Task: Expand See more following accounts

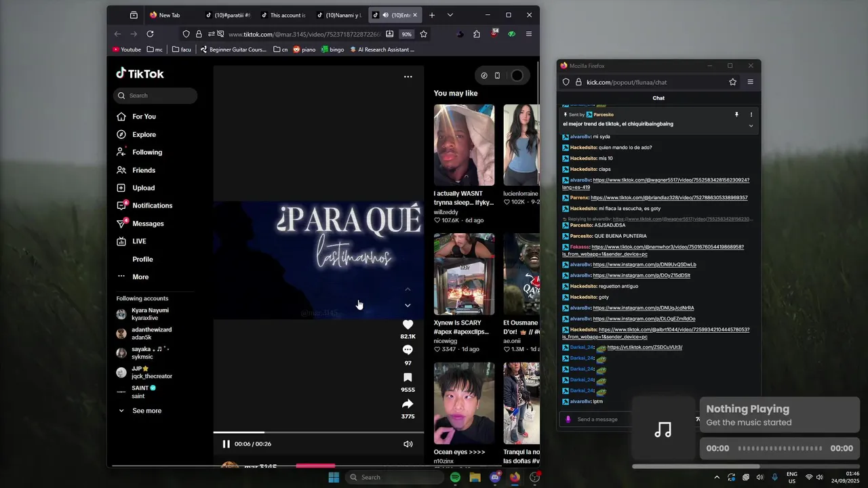Action: (x=146, y=411)
